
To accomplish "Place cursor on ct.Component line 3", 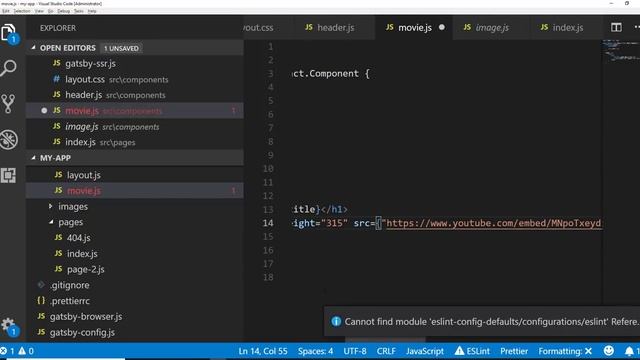I will [331, 74].
